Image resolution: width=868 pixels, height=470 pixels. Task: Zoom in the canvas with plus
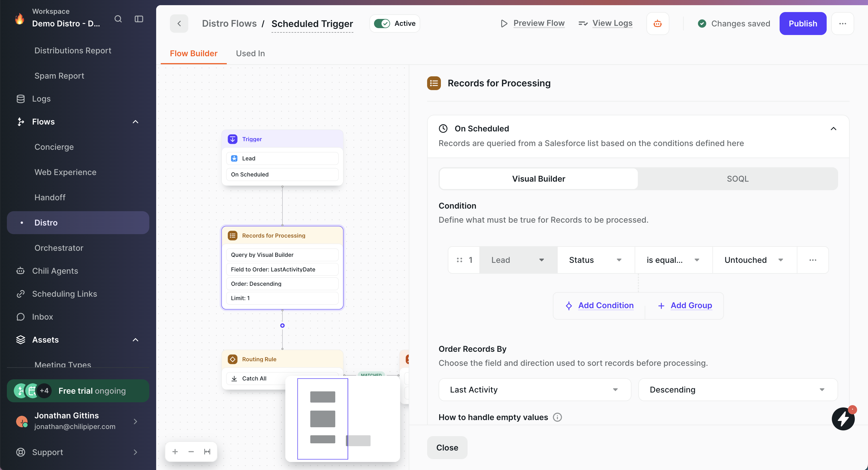[175, 451]
